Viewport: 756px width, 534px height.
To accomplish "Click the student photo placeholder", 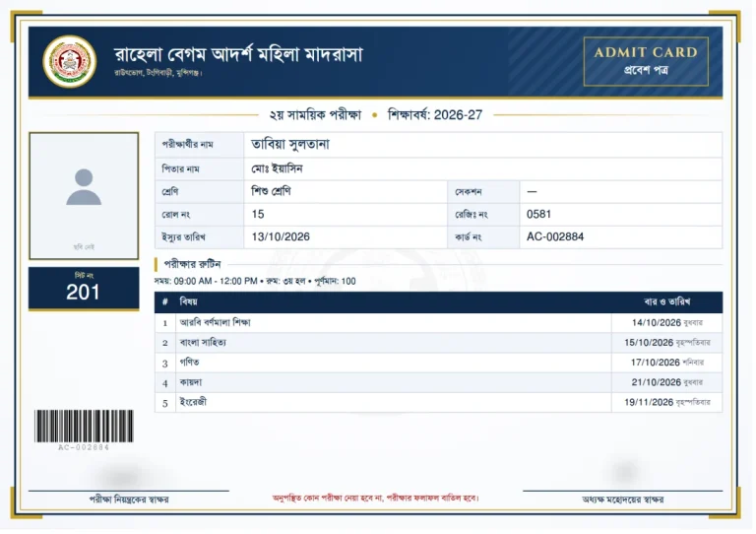I will tap(84, 196).
